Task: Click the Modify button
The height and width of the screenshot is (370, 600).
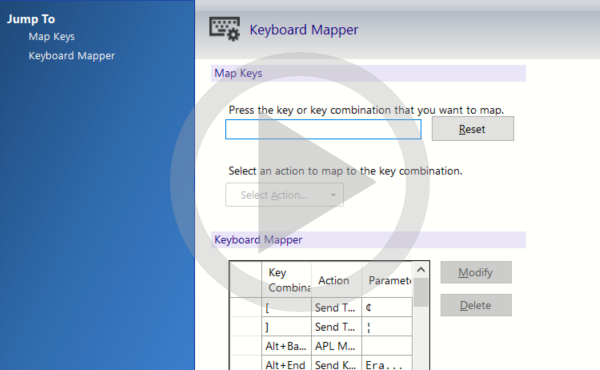Action: [476, 272]
